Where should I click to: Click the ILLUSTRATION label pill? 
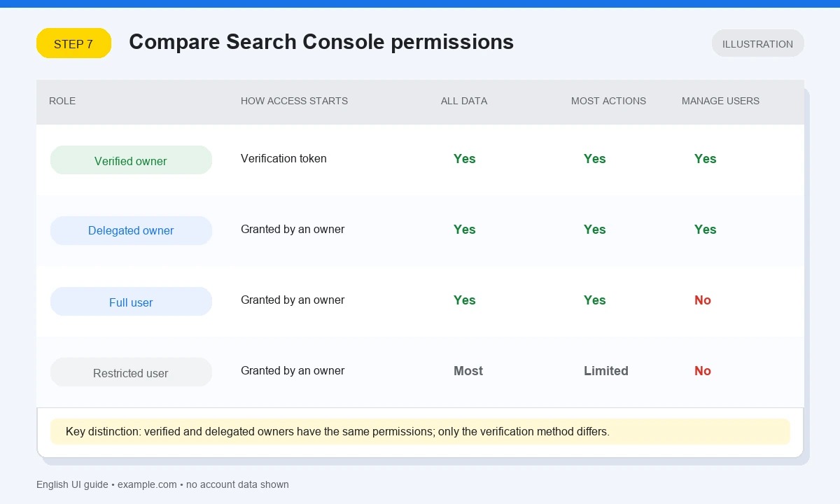757,43
